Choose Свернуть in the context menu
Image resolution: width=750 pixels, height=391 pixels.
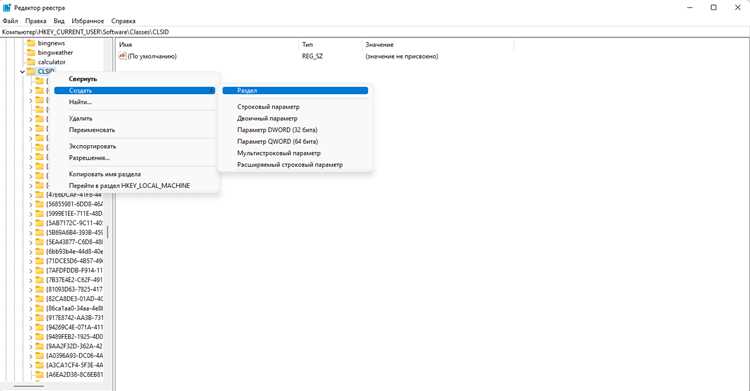tap(135, 79)
